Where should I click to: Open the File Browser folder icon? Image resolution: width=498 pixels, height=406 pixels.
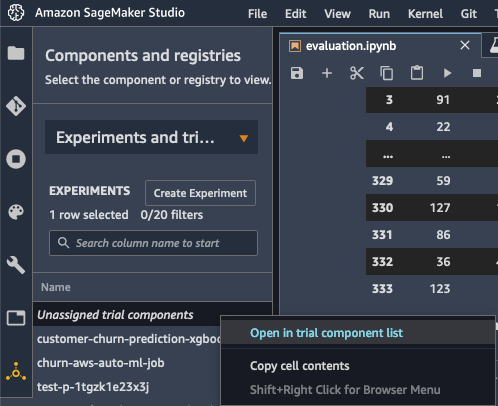(x=16, y=53)
